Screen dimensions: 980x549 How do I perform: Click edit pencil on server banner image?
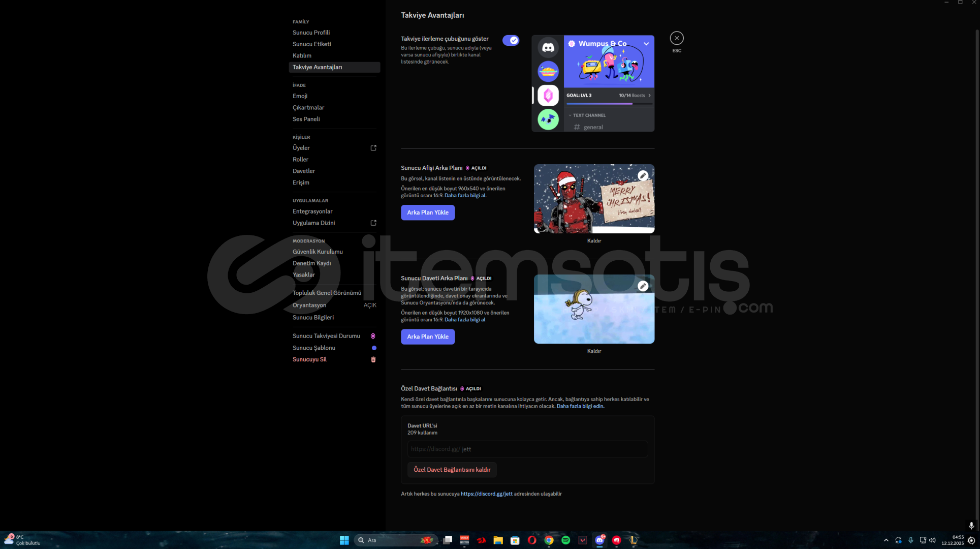pos(643,175)
